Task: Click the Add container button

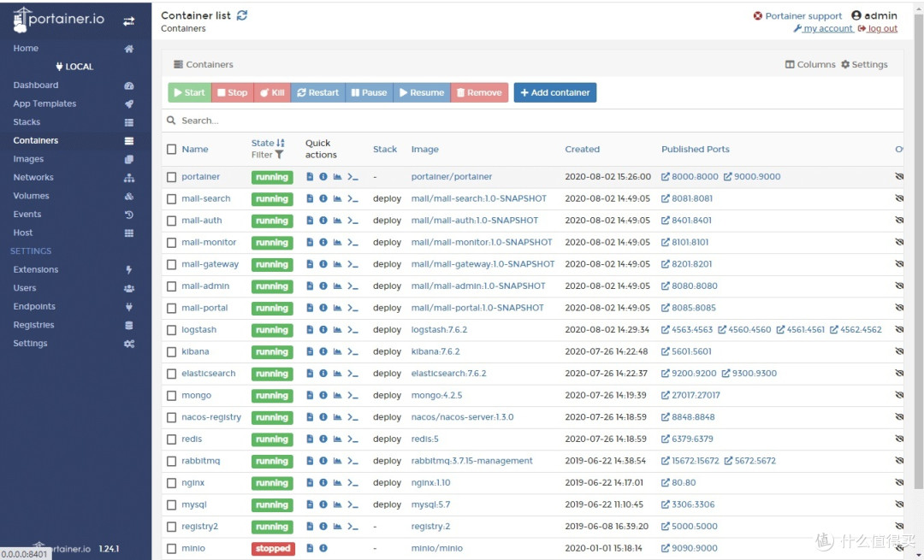Action: [x=555, y=92]
